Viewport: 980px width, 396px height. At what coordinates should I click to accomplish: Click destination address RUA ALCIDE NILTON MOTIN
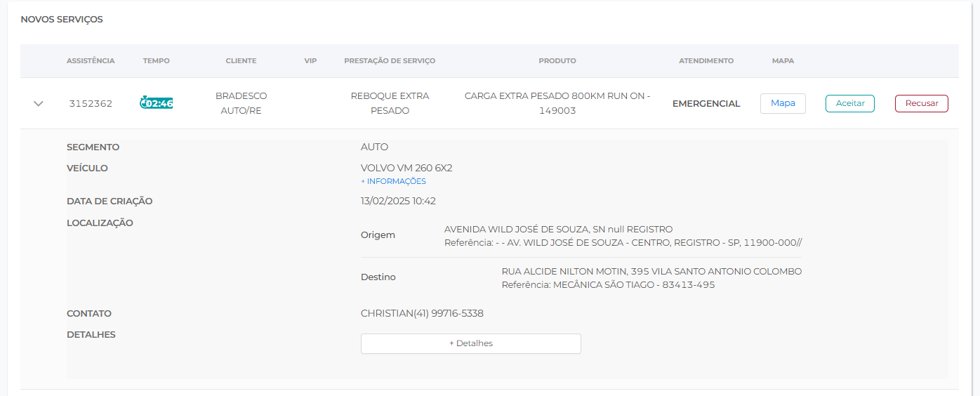(651, 271)
